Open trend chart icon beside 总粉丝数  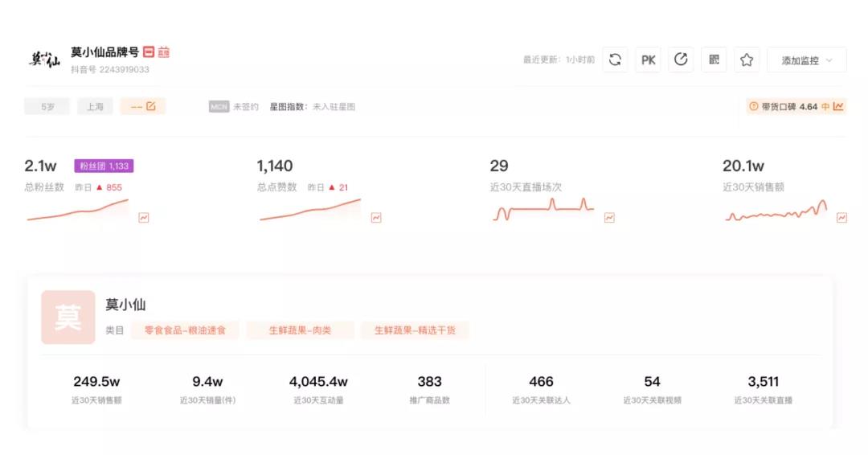tap(144, 218)
